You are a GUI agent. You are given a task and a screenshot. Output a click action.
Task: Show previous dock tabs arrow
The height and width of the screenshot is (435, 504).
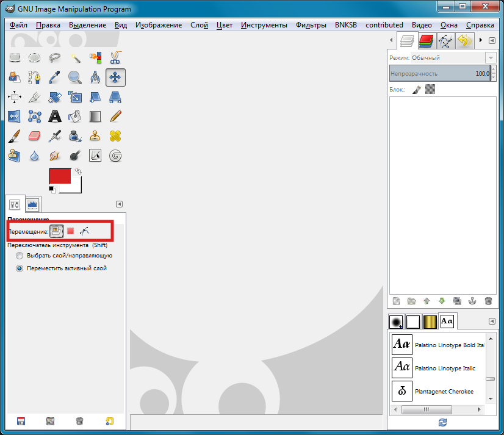pos(391,40)
